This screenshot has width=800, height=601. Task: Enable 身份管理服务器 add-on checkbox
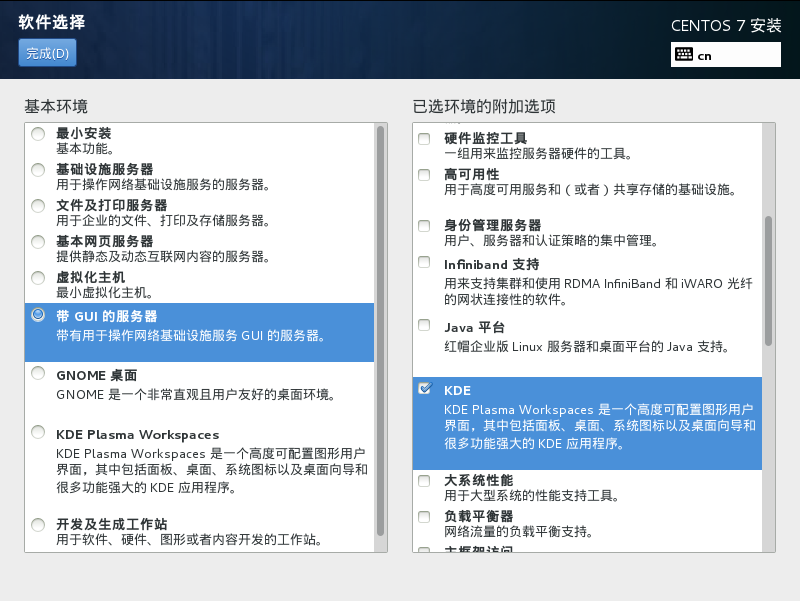pos(425,226)
